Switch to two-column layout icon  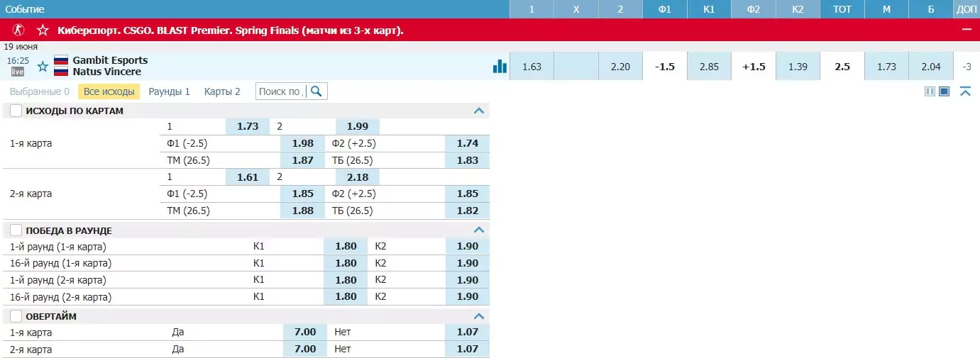pos(930,91)
